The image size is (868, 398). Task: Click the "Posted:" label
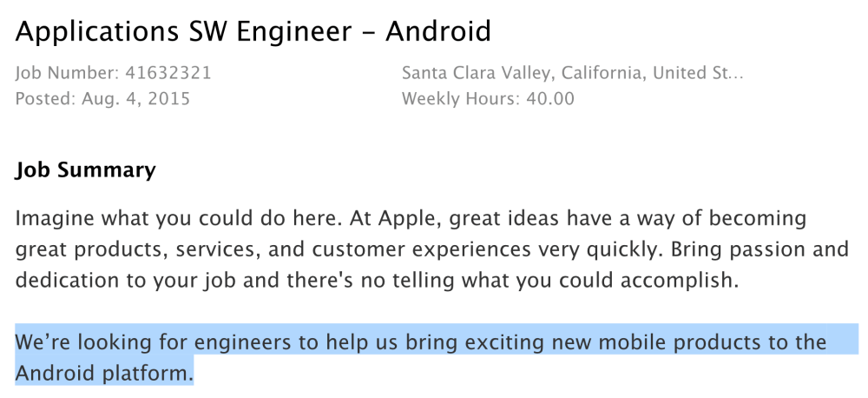pyautogui.click(x=44, y=98)
